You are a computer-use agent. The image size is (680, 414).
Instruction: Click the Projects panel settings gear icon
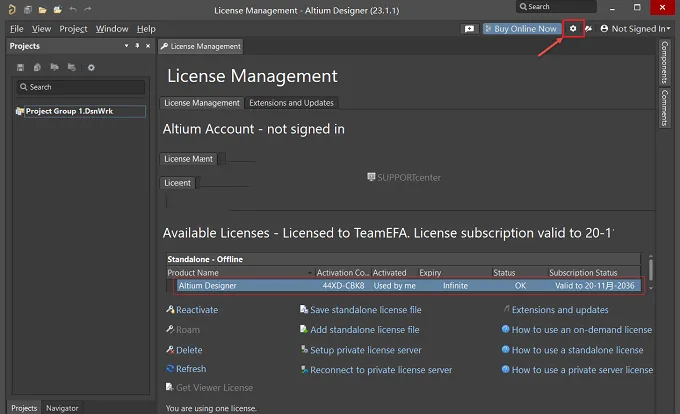tap(91, 67)
